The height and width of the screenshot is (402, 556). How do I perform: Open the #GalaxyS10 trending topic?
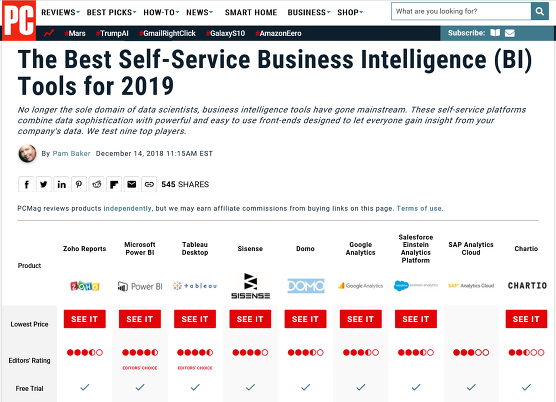pyautogui.click(x=226, y=33)
